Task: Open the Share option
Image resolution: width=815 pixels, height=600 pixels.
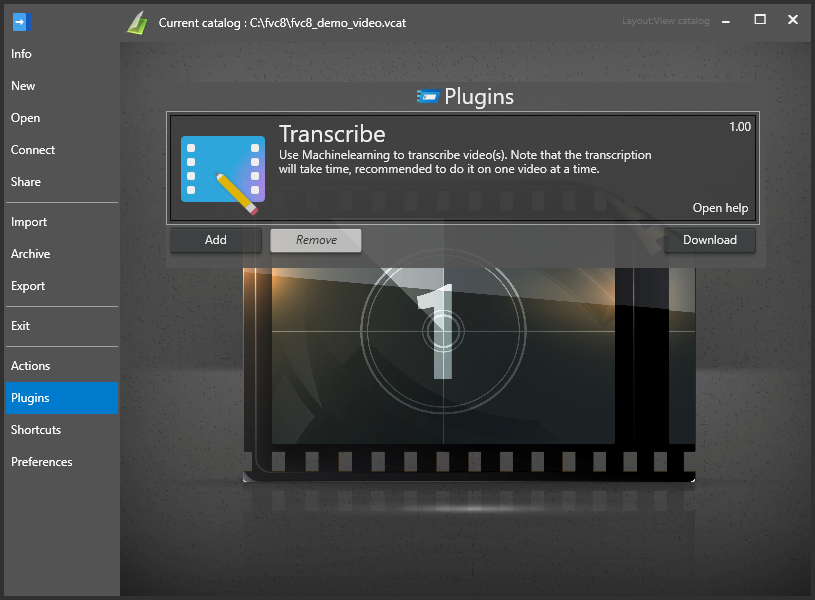Action: click(26, 182)
